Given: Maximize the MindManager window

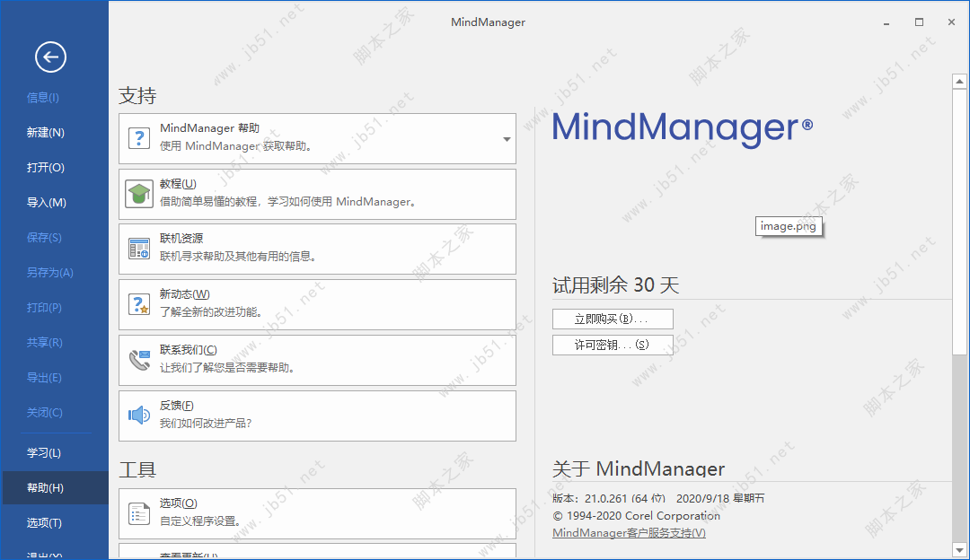Looking at the screenshot, I should [920, 22].
